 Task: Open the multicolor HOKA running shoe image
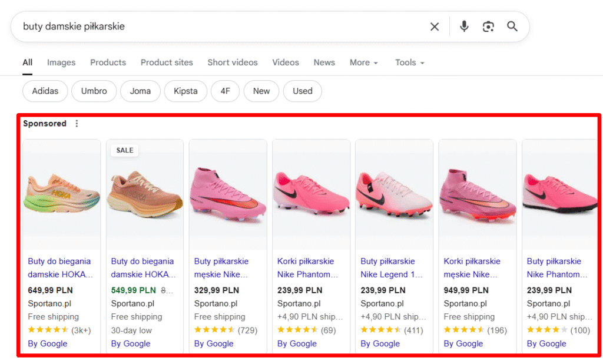coord(62,194)
